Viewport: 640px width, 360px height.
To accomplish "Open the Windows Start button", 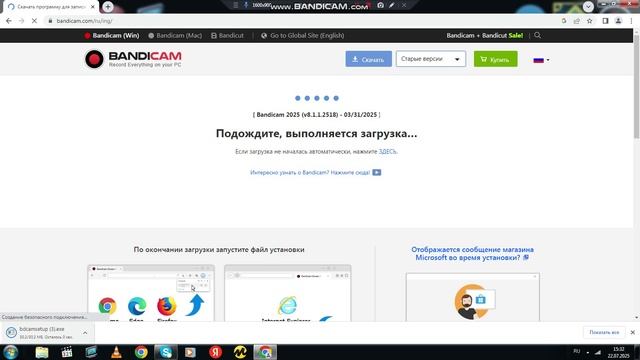I will [11, 352].
